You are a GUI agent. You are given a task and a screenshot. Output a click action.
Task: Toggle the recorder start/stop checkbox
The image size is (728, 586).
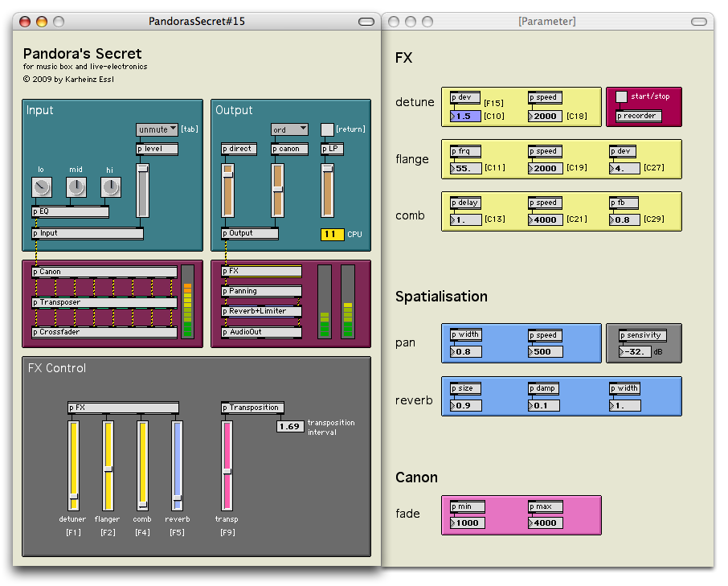coord(621,96)
